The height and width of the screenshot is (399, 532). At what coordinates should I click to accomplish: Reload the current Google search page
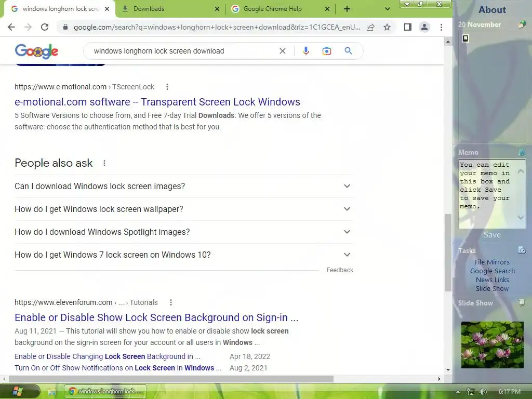[x=45, y=27]
